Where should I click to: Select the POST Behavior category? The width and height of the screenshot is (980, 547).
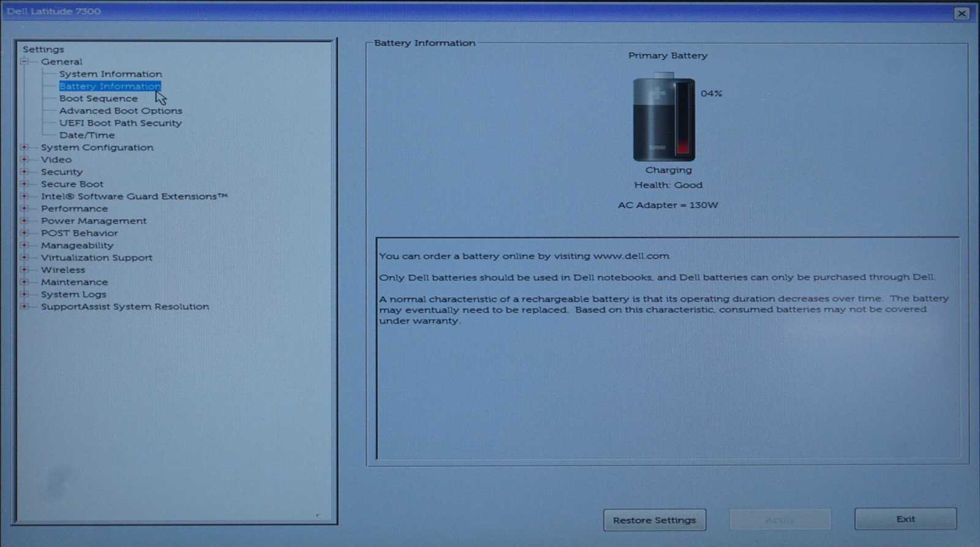click(x=80, y=233)
